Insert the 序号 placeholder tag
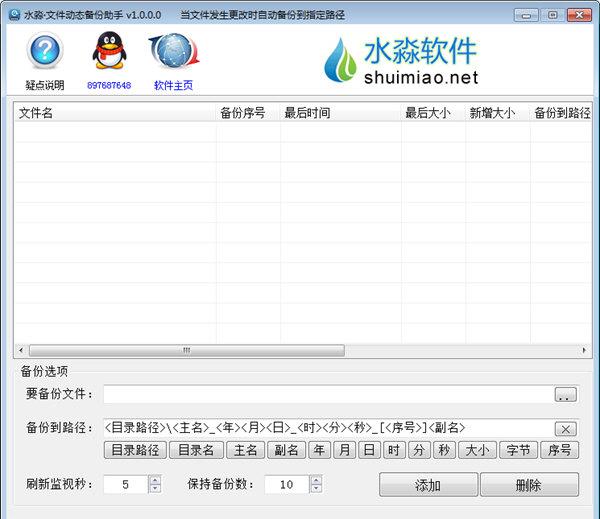This screenshot has height=519, width=600. pyautogui.click(x=560, y=450)
